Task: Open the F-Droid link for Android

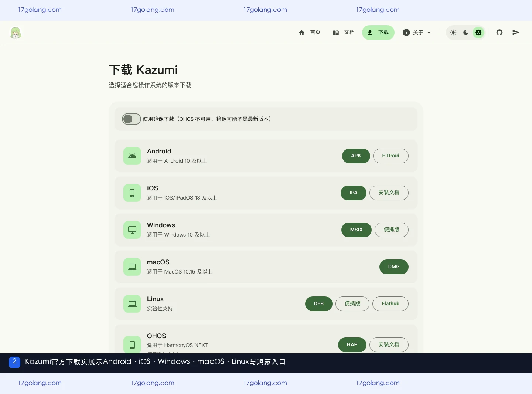Action: coord(391,156)
